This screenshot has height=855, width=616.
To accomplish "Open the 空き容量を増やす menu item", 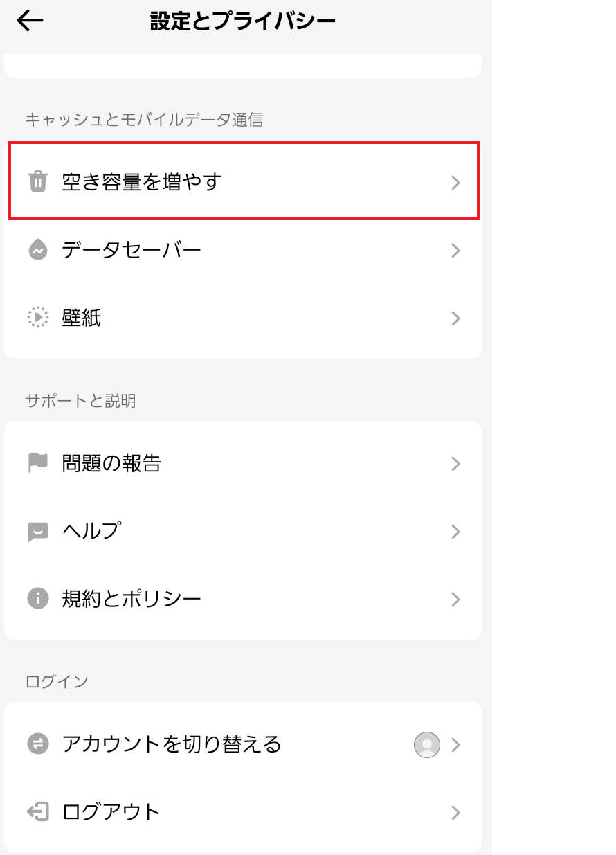I will click(x=244, y=181).
